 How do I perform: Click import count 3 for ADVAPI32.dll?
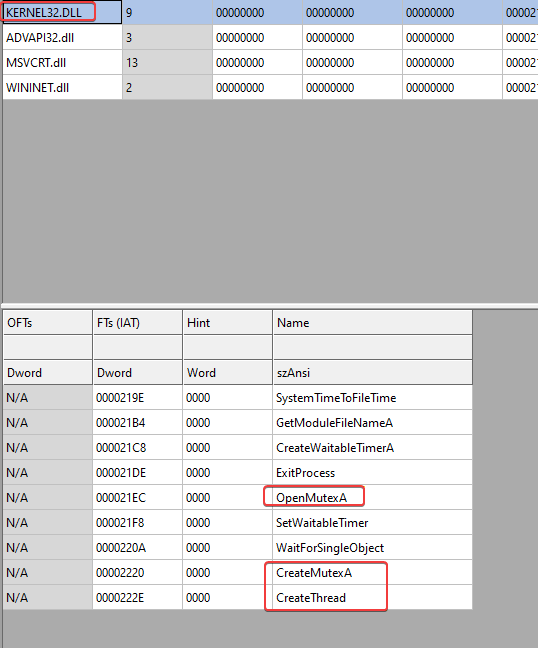(167, 38)
